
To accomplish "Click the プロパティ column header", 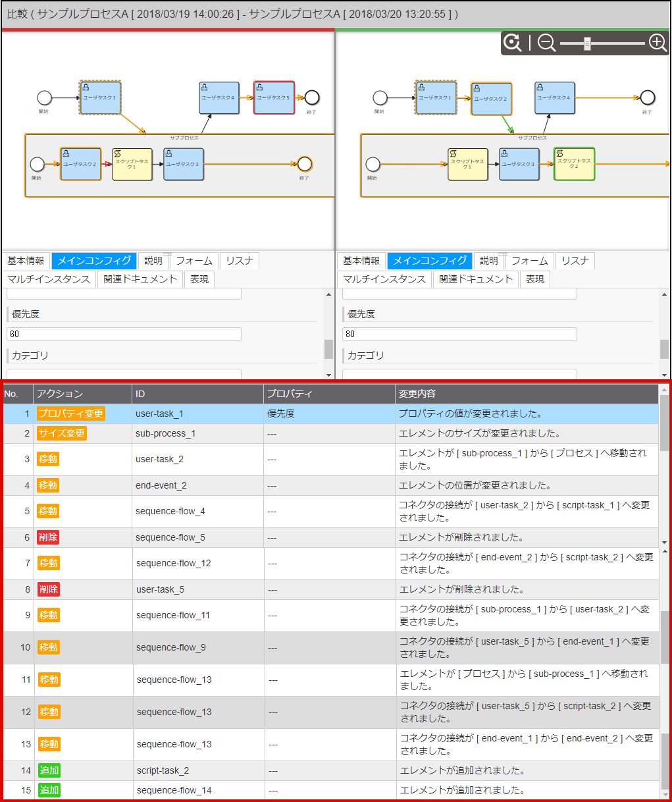I will 329,394.
